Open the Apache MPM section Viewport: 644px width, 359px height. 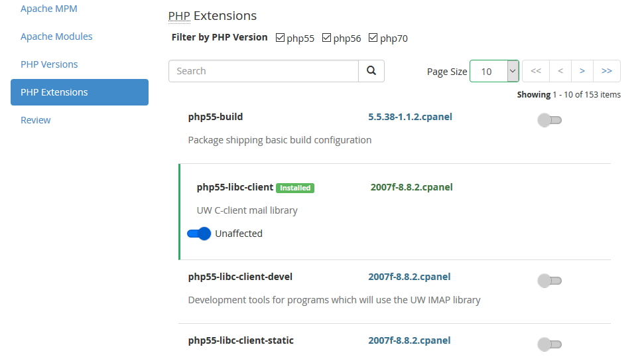[x=49, y=9]
